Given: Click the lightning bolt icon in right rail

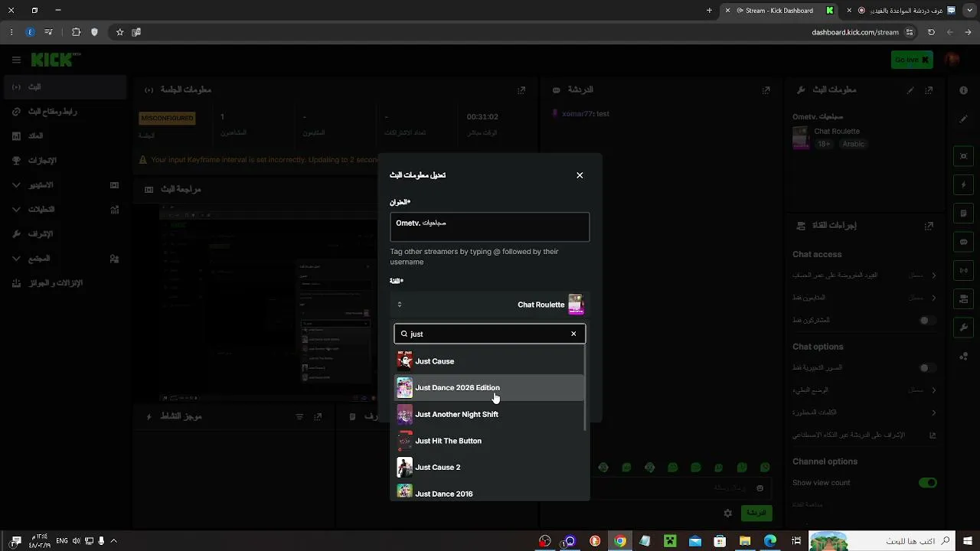Looking at the screenshot, I should pyautogui.click(x=964, y=185).
